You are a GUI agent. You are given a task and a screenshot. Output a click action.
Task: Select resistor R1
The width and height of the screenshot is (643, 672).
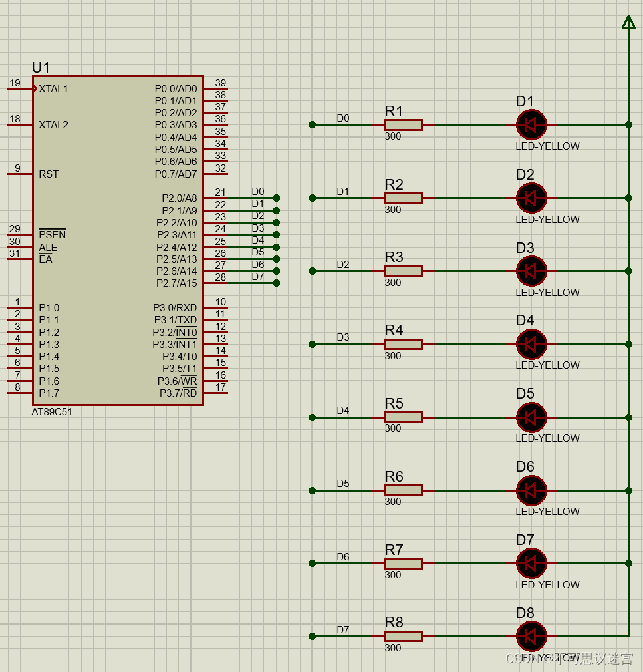tap(404, 124)
